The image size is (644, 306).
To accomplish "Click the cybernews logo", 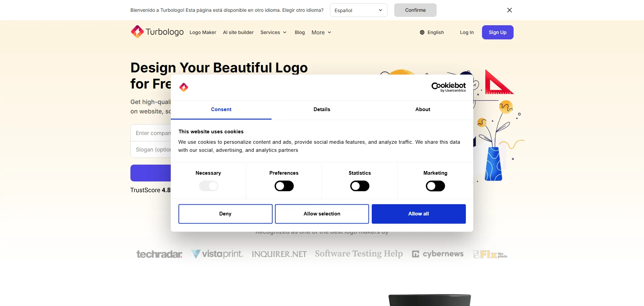I will (x=438, y=254).
